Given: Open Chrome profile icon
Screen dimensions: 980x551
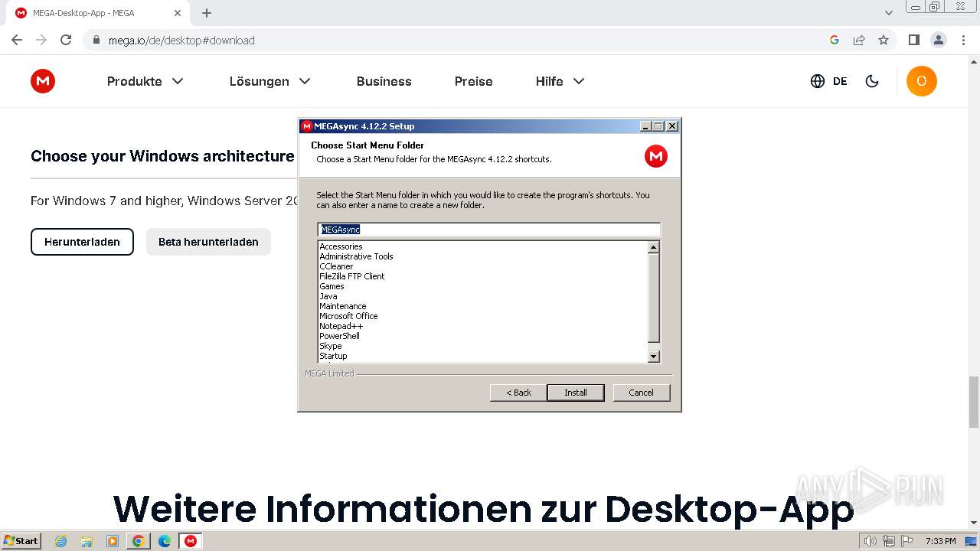Looking at the screenshot, I should tap(938, 40).
